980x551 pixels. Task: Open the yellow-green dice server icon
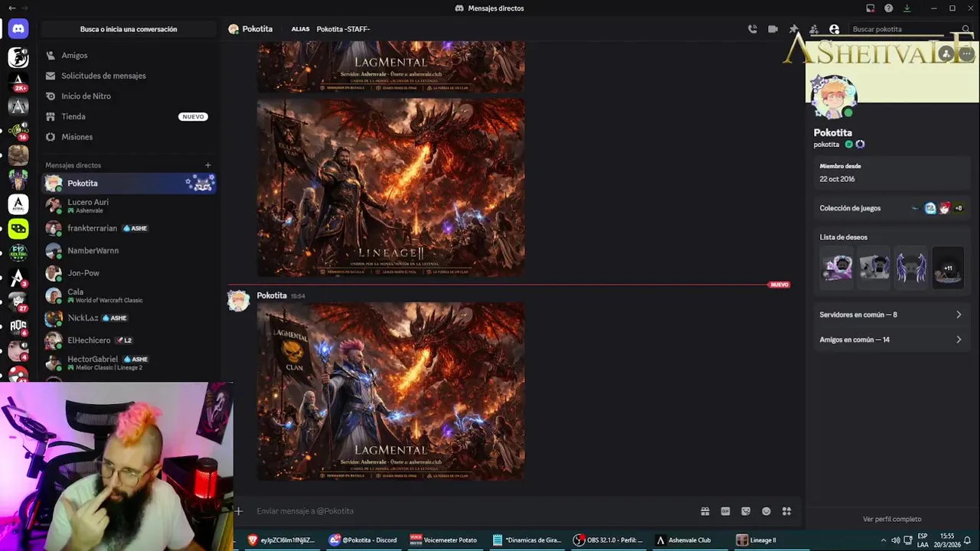pos(18,228)
